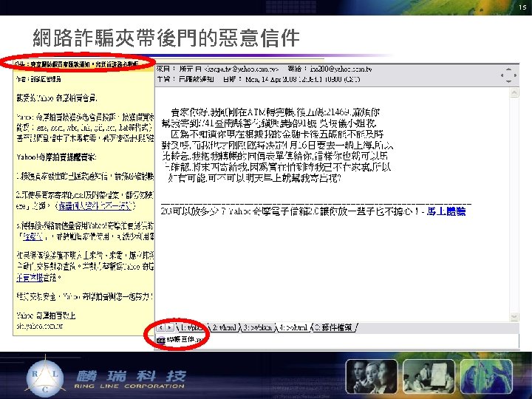Click the up arrow in the header navigation pad
The image size is (532, 399).
tap(508, 69)
